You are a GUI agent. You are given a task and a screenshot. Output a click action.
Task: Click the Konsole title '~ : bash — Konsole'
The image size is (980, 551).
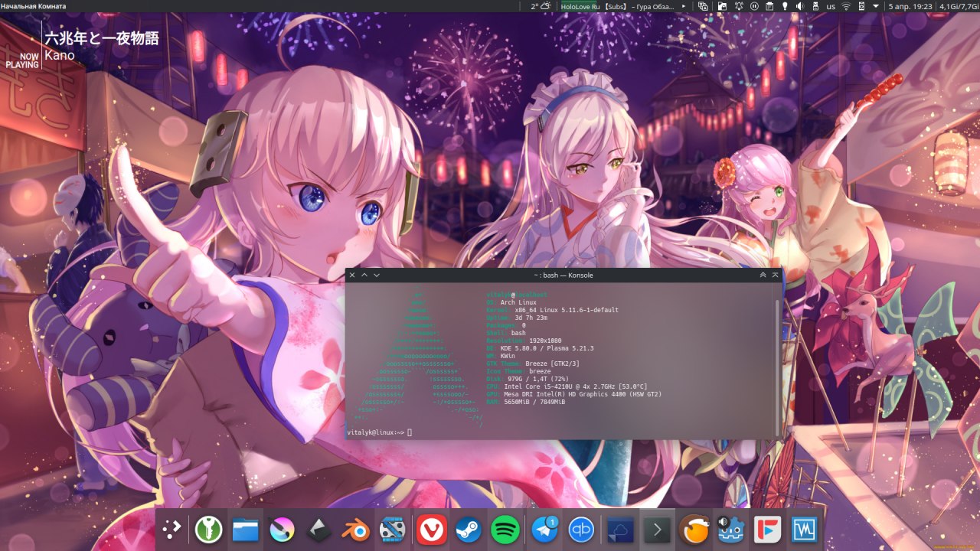[x=563, y=275]
